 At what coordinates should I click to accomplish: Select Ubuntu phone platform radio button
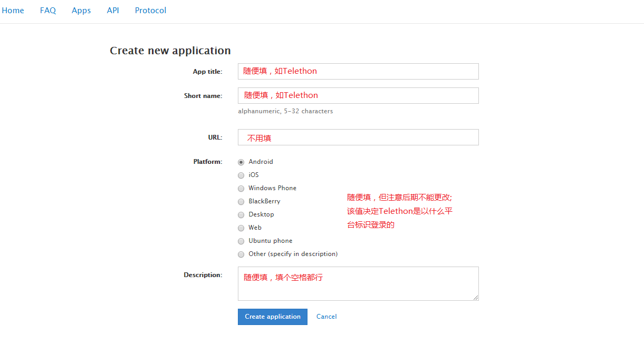point(241,241)
